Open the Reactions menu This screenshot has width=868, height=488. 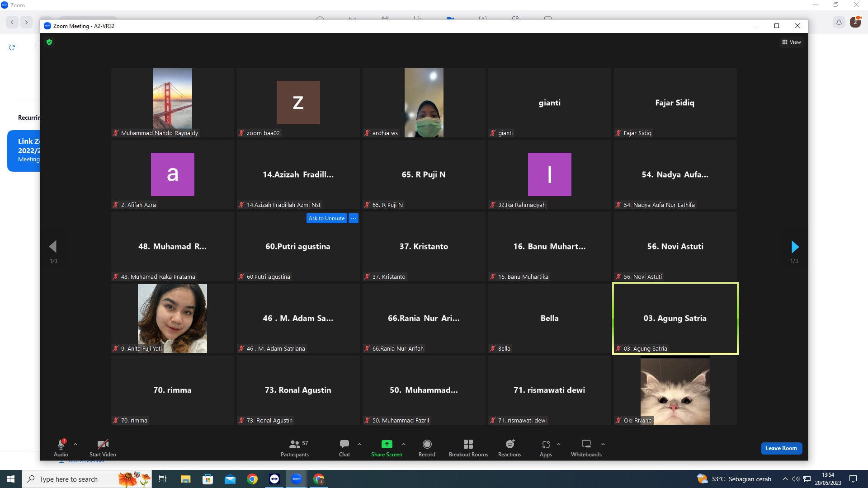click(x=509, y=448)
